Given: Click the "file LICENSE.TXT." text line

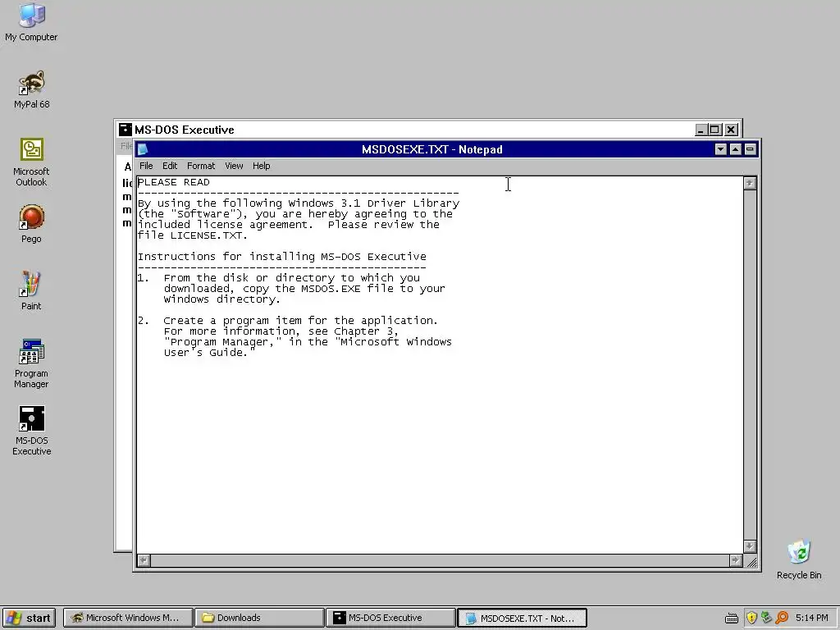Looking at the screenshot, I should [x=193, y=235].
